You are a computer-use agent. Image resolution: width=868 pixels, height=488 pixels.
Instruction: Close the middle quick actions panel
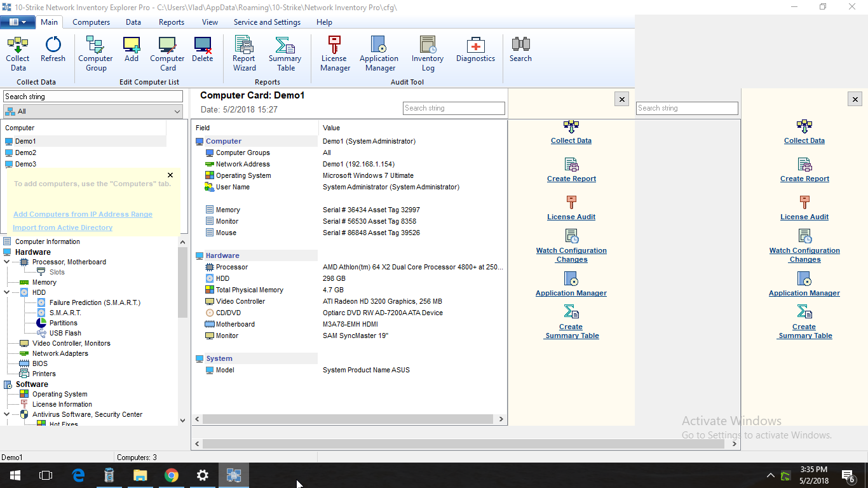(x=622, y=99)
